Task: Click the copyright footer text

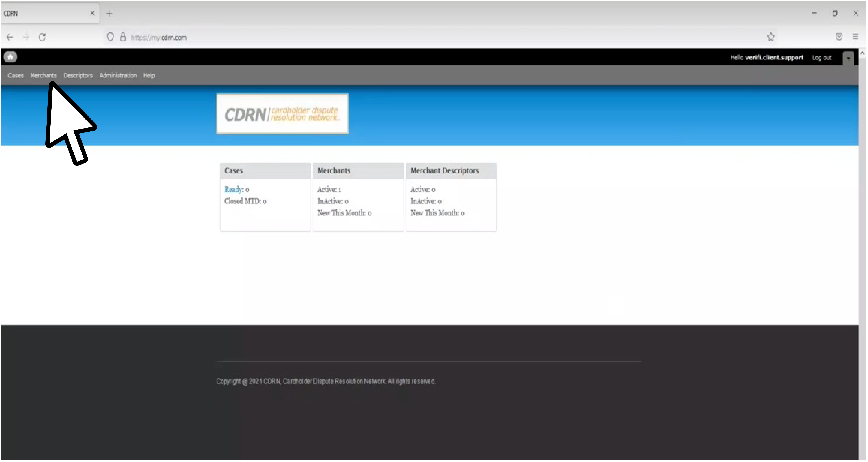Action: (326, 382)
